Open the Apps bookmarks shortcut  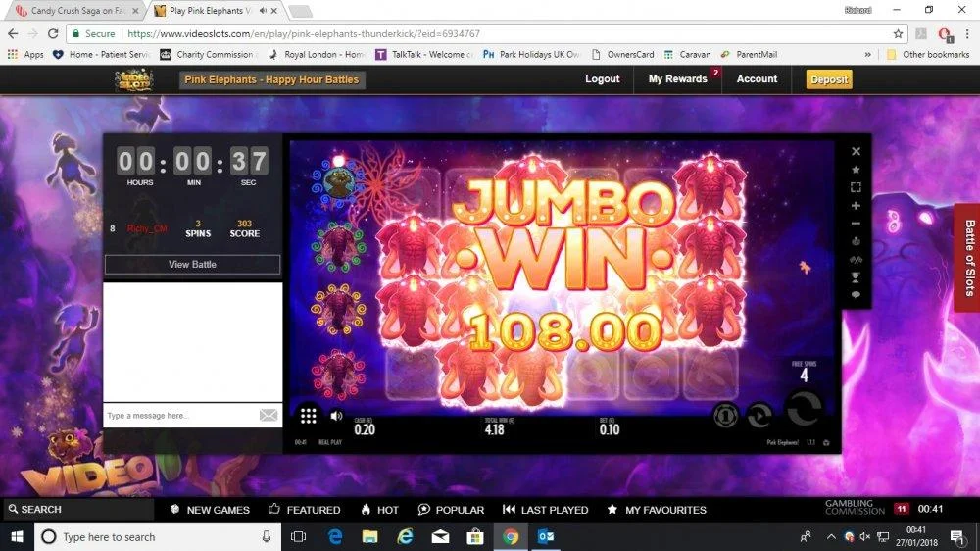(x=25, y=54)
